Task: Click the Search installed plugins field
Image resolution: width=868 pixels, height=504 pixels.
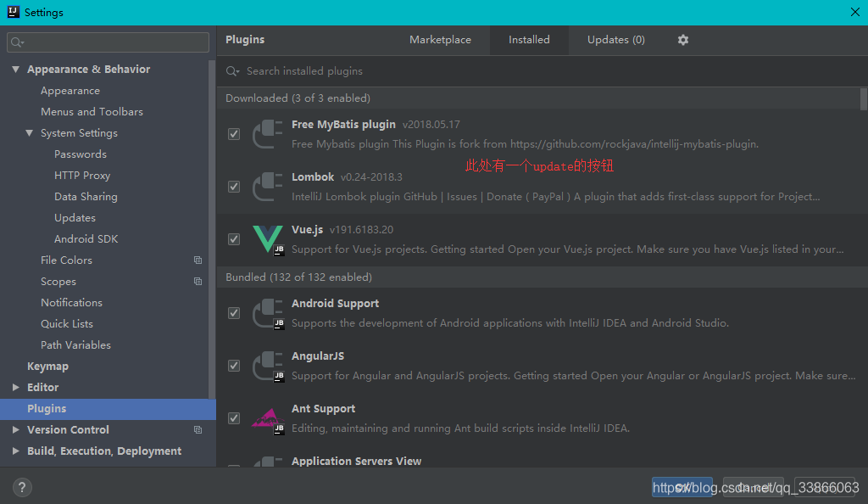Action: coord(542,71)
